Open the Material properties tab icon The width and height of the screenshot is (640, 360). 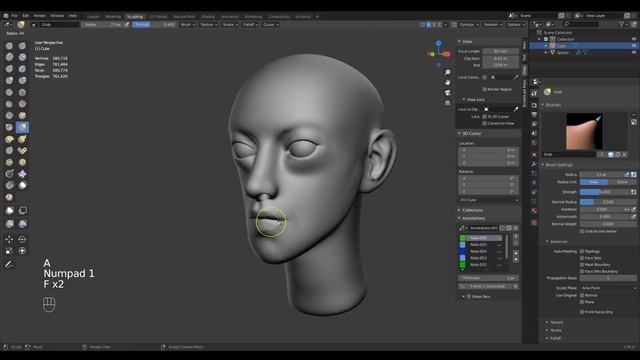[534, 211]
